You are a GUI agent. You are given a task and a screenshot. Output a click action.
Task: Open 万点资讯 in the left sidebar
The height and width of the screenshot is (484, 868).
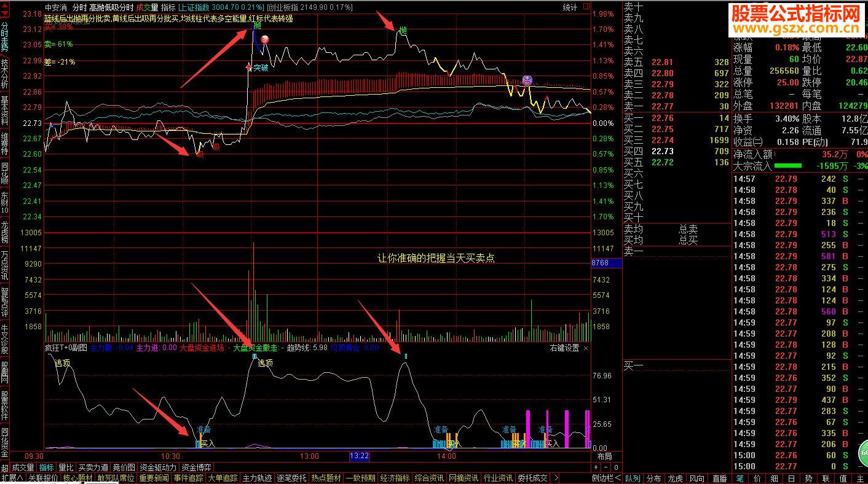point(5,266)
